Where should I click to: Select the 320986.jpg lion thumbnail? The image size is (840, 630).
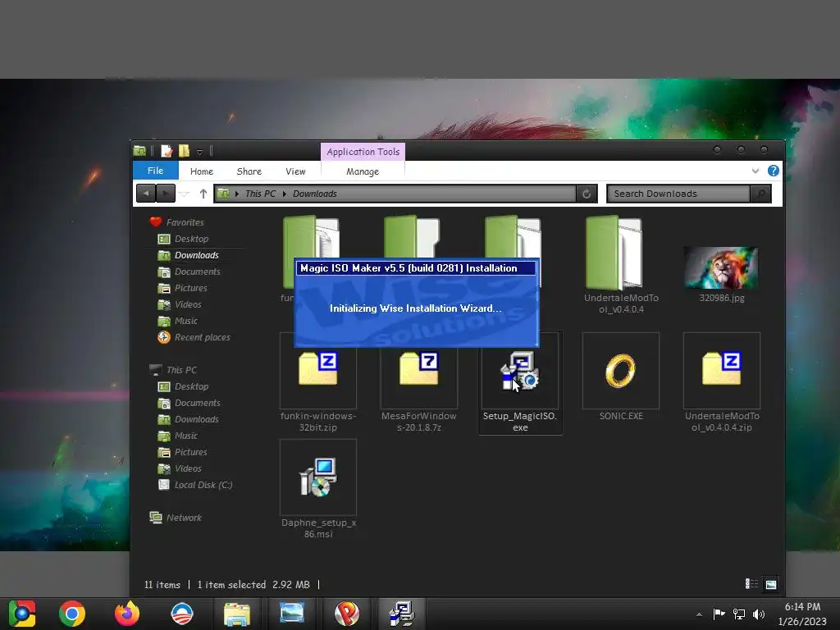[x=721, y=267]
